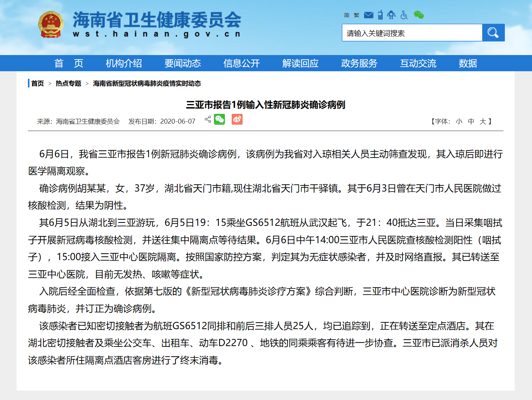Image resolution: width=532 pixels, height=400 pixels.
Task: Open 热点专题 breadcrumb link
Action: (68, 83)
